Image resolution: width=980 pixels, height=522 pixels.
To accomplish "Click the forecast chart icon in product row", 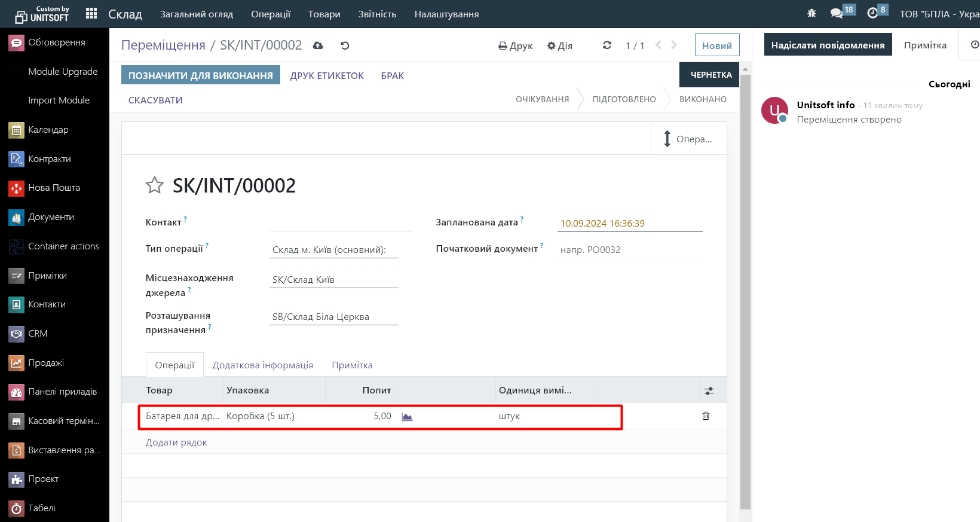I will (x=407, y=417).
